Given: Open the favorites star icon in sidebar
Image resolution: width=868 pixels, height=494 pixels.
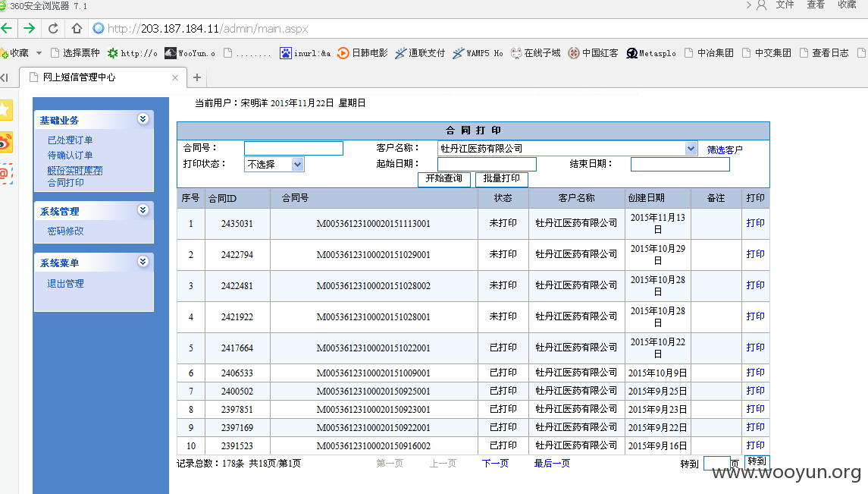Looking at the screenshot, I should [5, 110].
